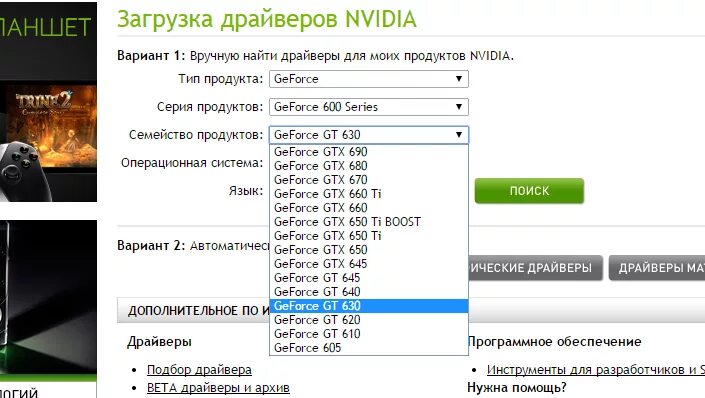Open the Тип продукта dropdown showing GeForce

pos(369,79)
